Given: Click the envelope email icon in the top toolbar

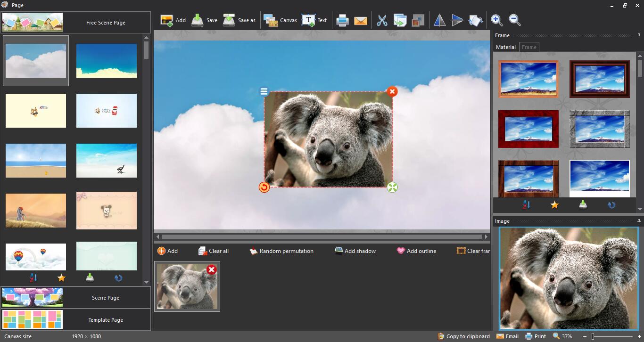Looking at the screenshot, I should point(361,20).
